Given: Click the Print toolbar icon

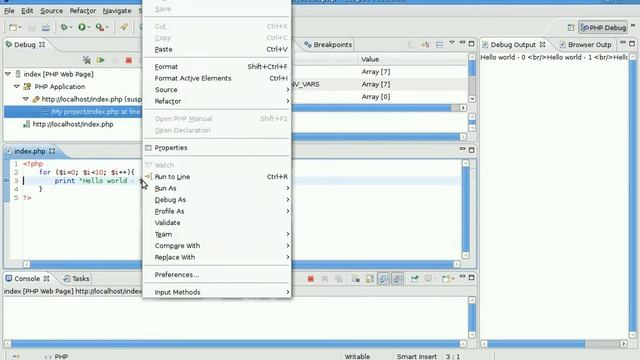Looking at the screenshot, I should 46,27.
